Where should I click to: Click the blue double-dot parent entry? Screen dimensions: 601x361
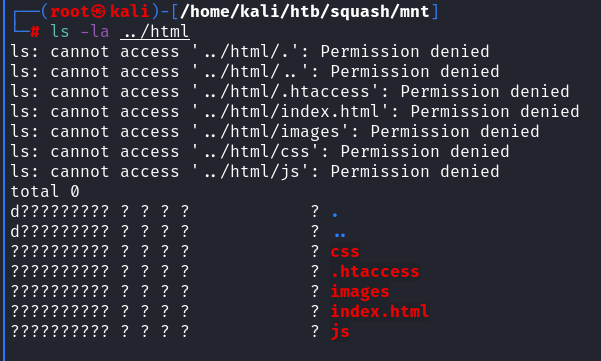340,235
